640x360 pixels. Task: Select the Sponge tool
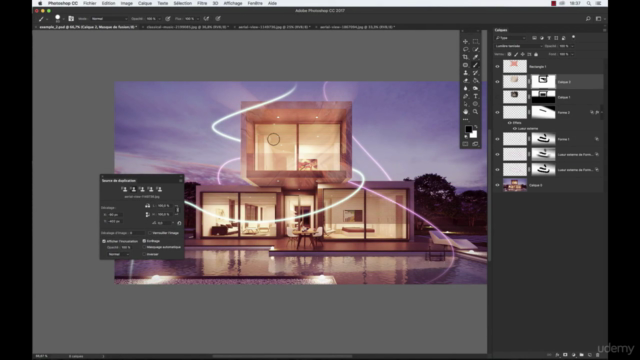[x=476, y=88]
